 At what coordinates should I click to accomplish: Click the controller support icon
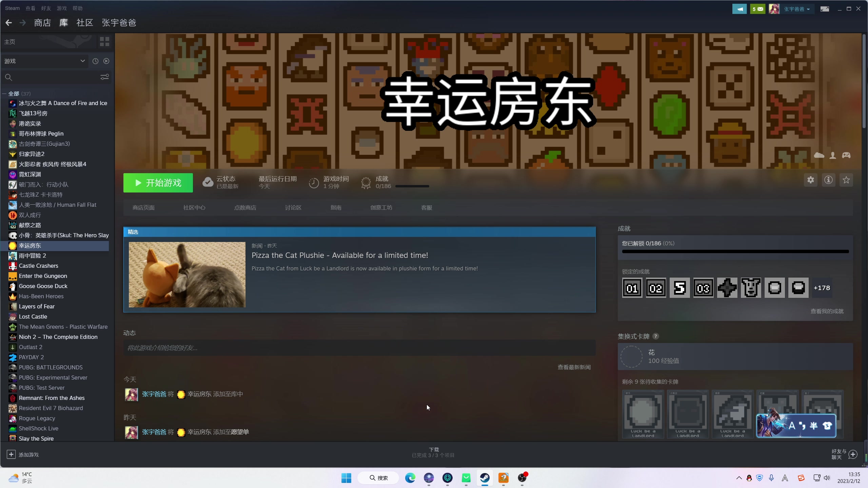[846, 155]
